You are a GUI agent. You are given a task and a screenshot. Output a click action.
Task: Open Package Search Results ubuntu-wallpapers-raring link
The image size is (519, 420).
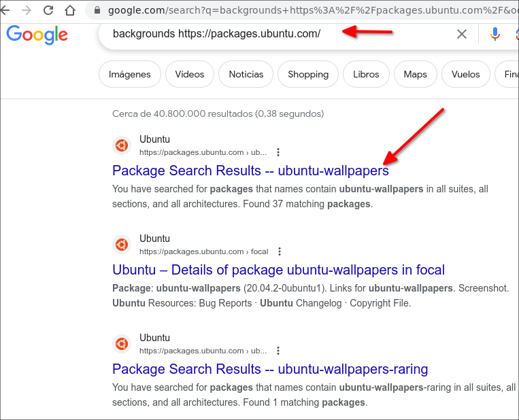(x=270, y=369)
